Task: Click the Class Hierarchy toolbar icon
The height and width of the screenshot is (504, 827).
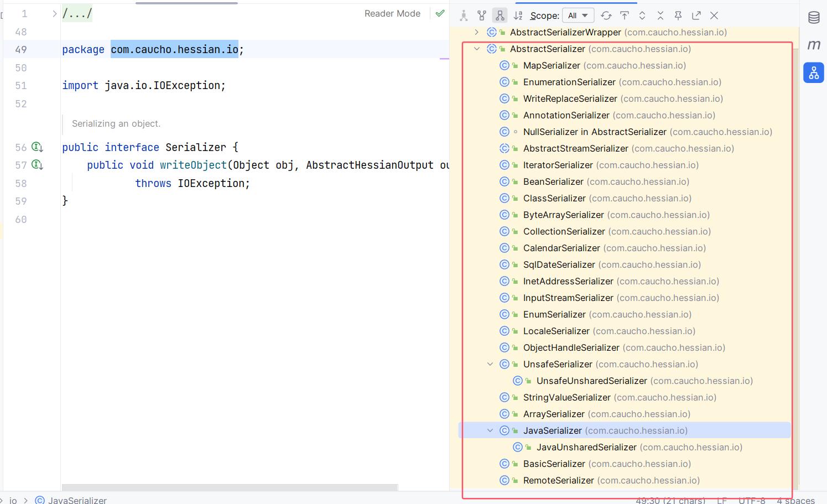Action: [x=464, y=15]
